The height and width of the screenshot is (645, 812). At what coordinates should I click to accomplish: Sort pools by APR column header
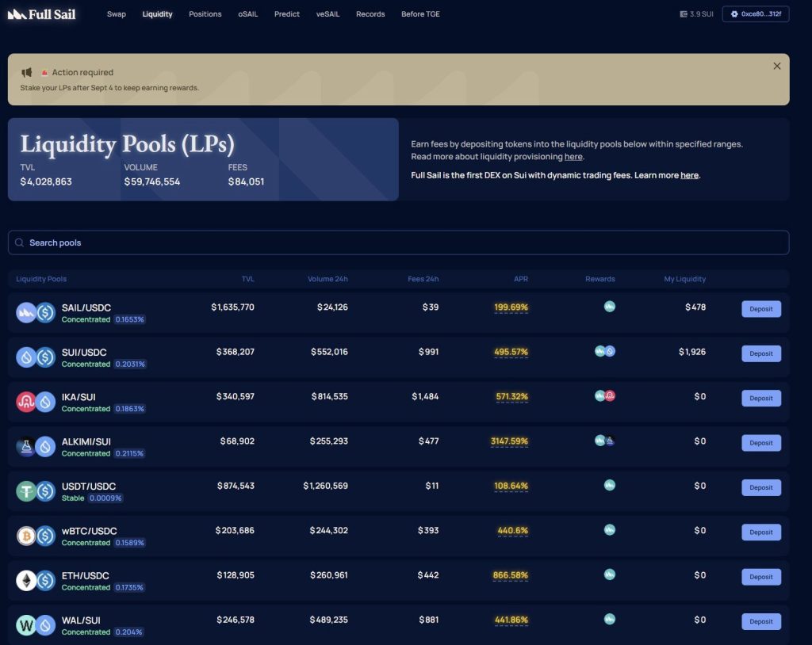(520, 279)
